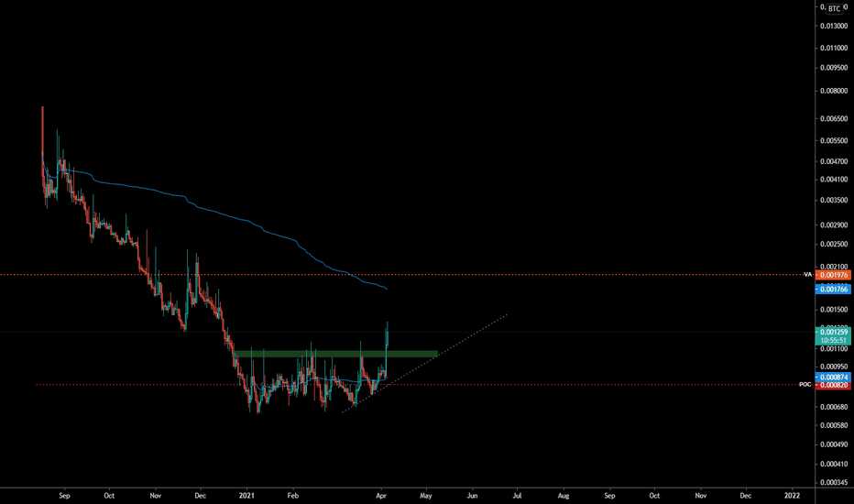Click the 0.001500 price axis label
This screenshot has height=504, width=854.
[x=834, y=310]
